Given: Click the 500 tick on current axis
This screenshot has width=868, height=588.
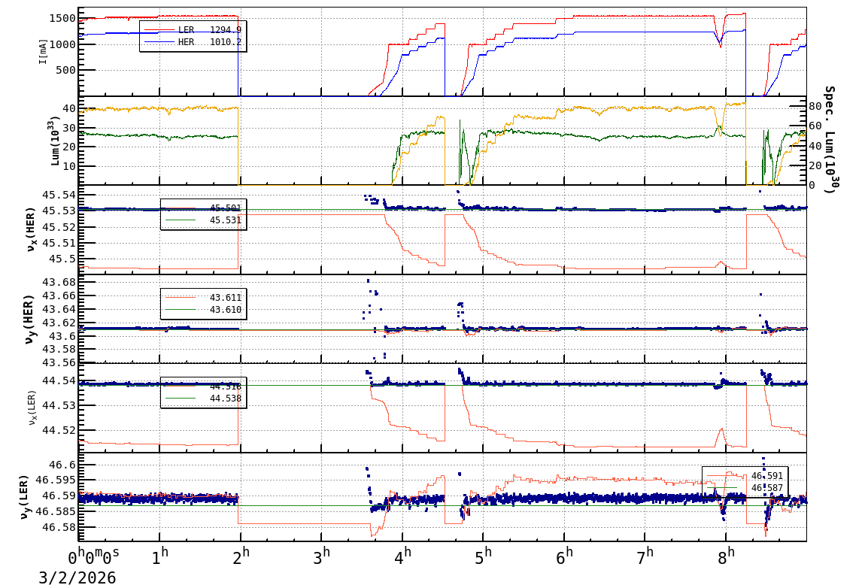Looking at the screenshot, I should point(66,70).
